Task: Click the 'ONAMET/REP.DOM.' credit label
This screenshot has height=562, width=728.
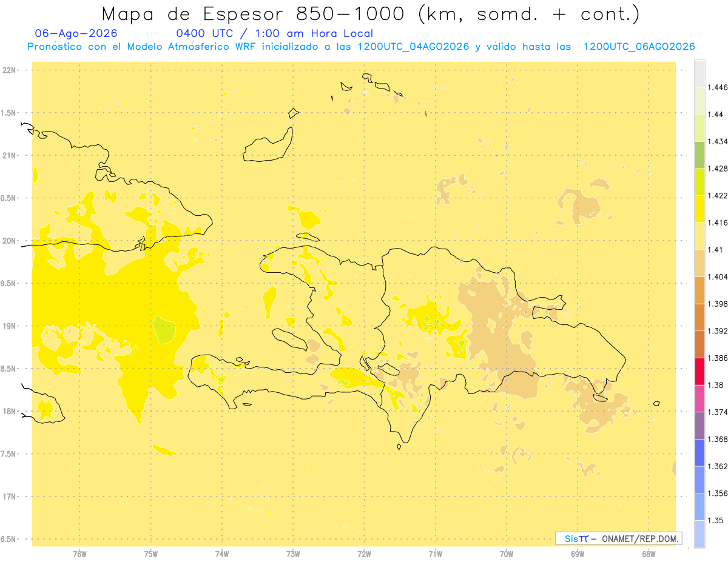Action: click(x=641, y=538)
